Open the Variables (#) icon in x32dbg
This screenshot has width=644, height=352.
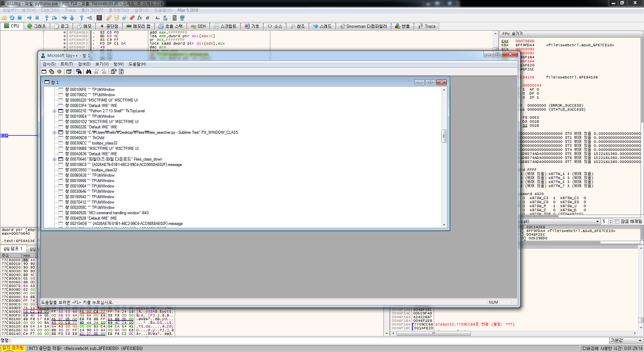coord(147,18)
